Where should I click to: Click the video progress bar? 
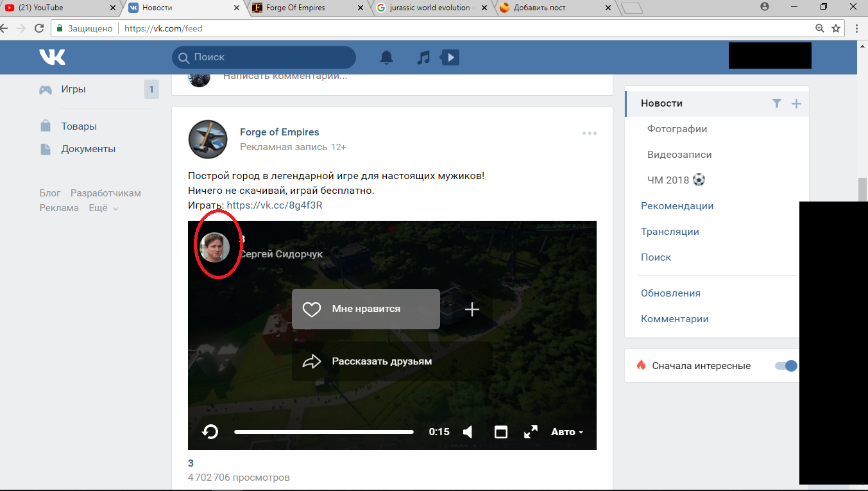(x=324, y=432)
